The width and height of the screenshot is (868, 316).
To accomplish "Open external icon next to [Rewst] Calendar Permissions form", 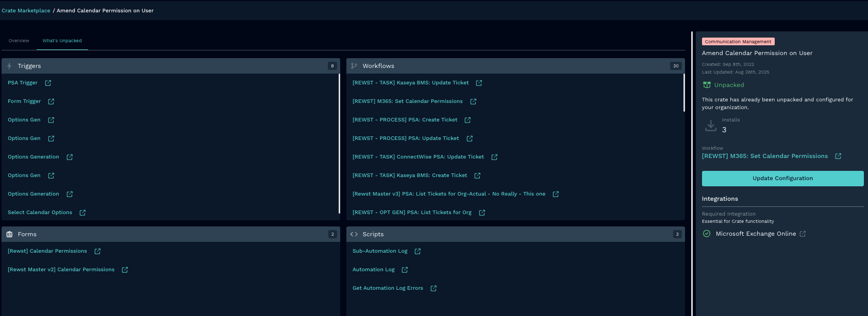I will [x=97, y=251].
